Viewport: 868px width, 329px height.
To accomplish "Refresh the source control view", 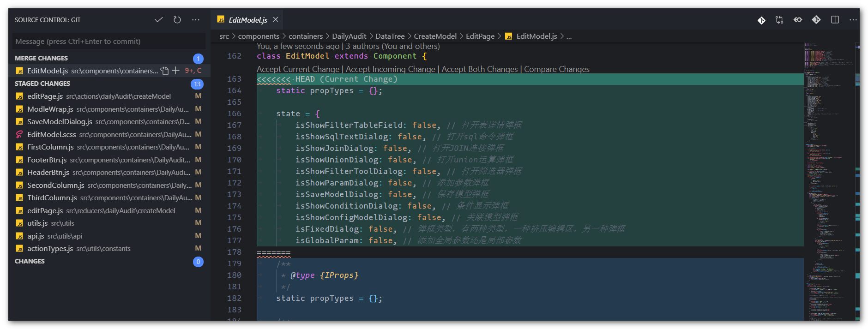I will pyautogui.click(x=177, y=20).
